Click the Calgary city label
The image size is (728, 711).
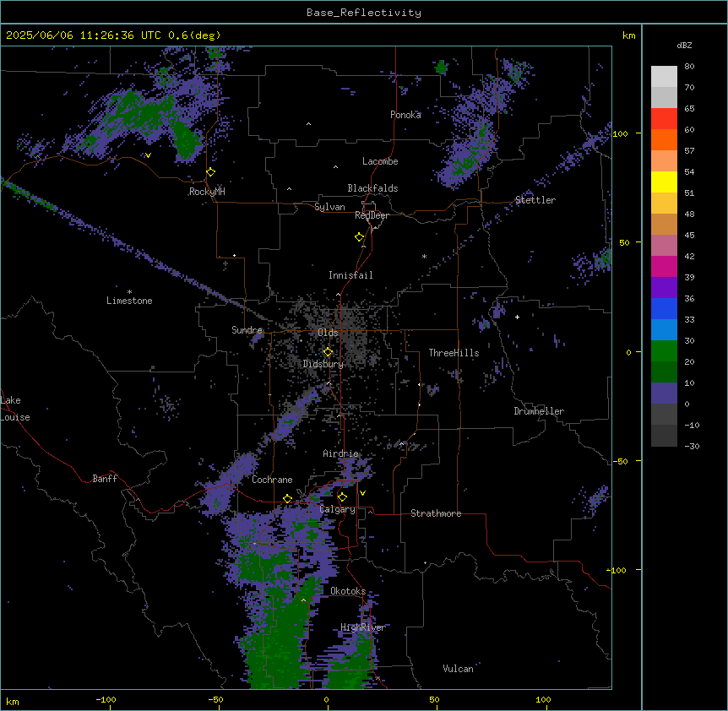(x=338, y=509)
